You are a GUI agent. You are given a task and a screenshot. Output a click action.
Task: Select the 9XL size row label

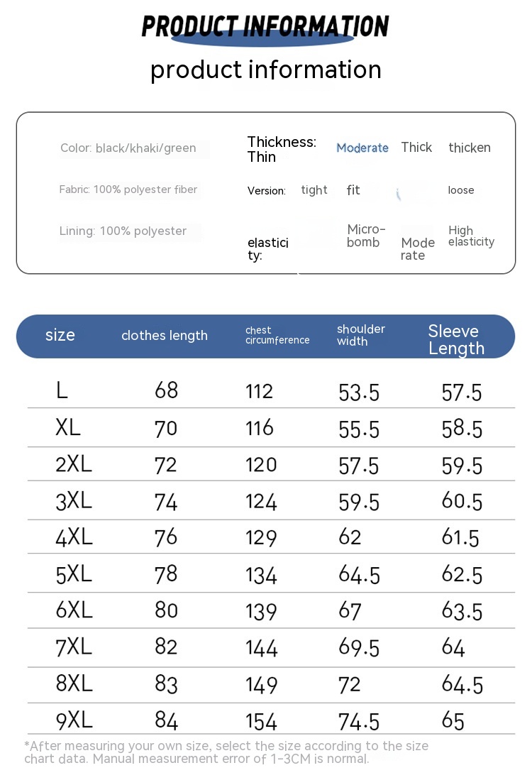point(74,720)
